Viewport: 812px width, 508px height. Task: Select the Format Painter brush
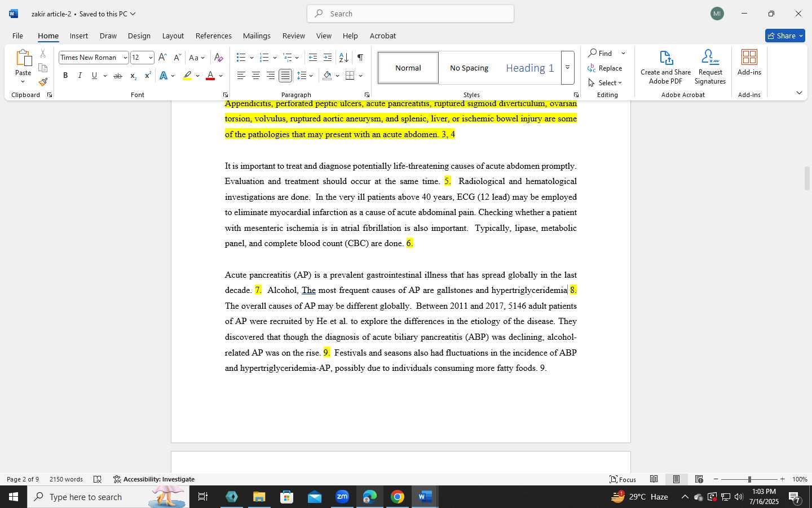tap(43, 82)
